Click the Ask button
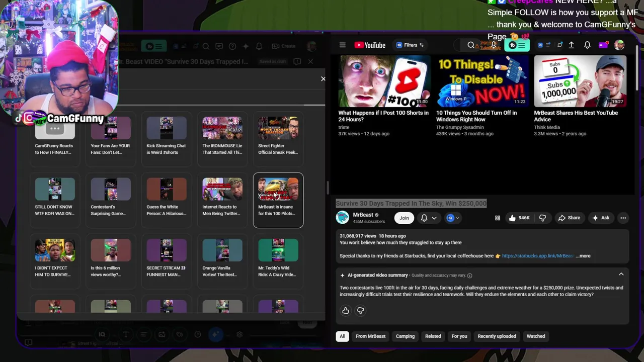This screenshot has height=362, width=644. (601, 218)
